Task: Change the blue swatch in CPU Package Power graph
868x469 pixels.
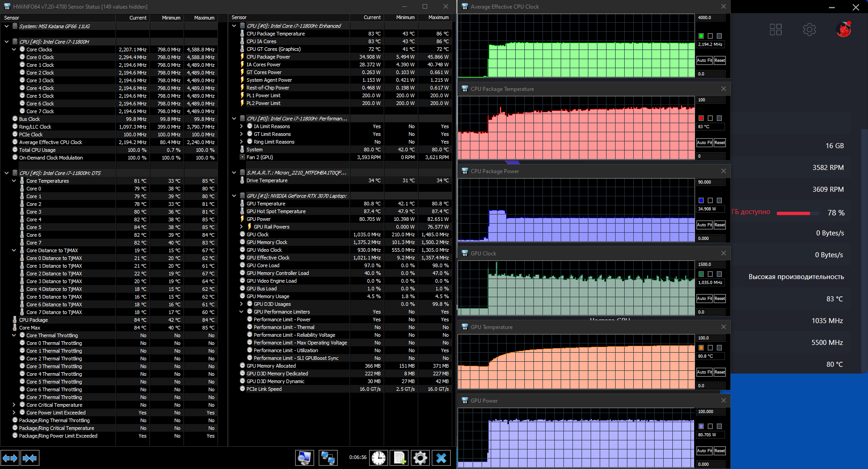Action: click(x=701, y=200)
